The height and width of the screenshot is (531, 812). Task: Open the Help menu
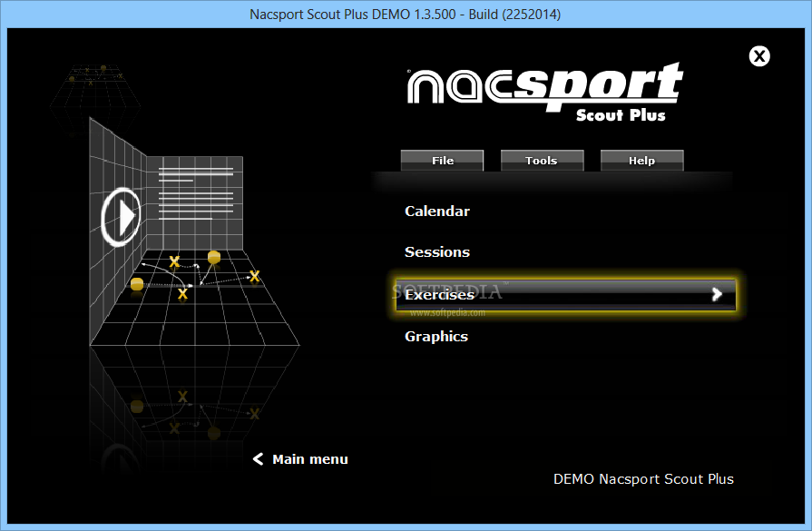pos(641,161)
